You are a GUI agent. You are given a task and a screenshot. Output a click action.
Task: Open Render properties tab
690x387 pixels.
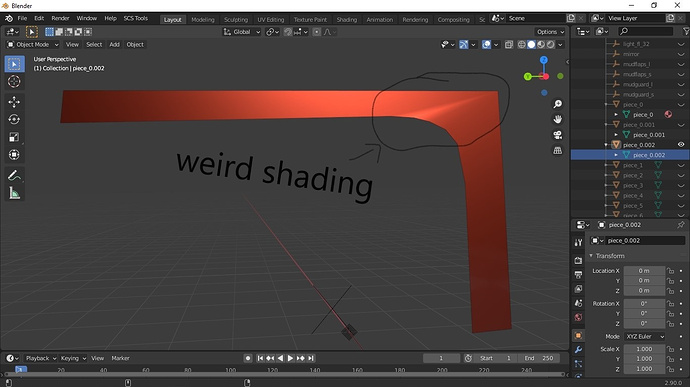coord(578,260)
